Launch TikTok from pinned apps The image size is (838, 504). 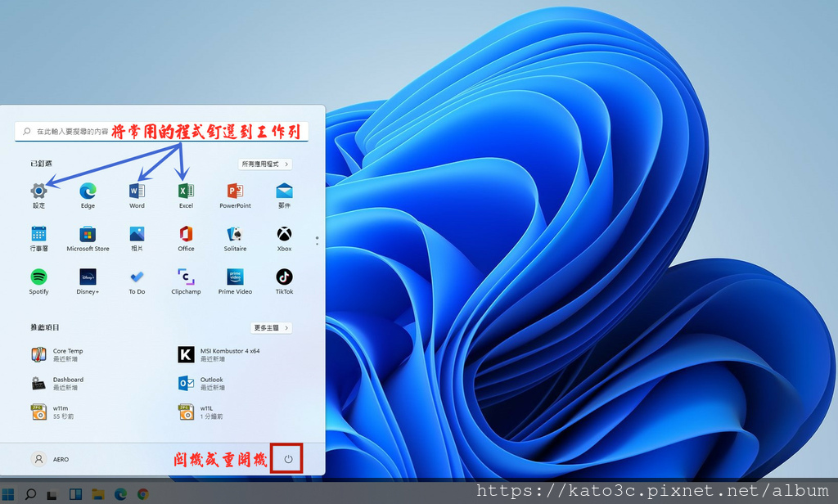tap(284, 281)
